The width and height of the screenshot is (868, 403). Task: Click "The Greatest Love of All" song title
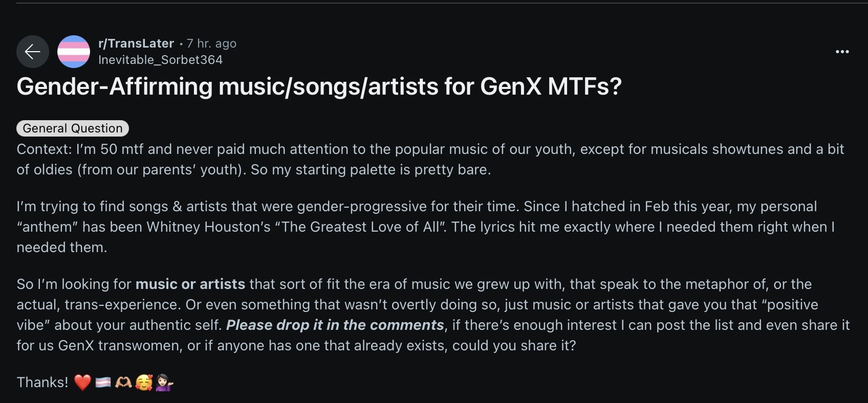click(360, 227)
